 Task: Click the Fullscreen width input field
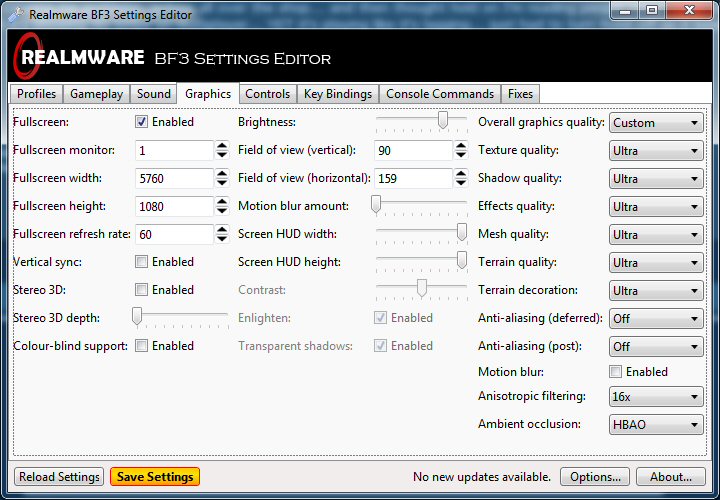(174, 178)
